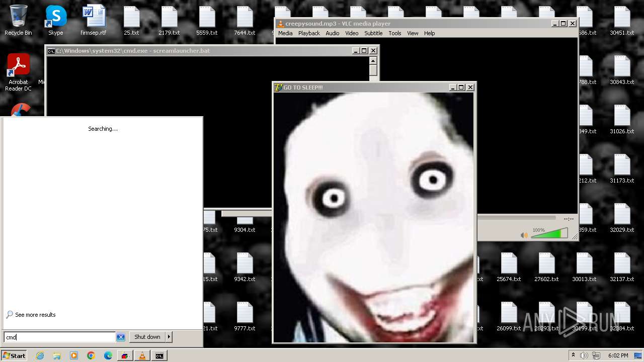The width and height of the screenshot is (644, 362).
Task: Select the 27602.txt file icon
Action: (x=546, y=267)
